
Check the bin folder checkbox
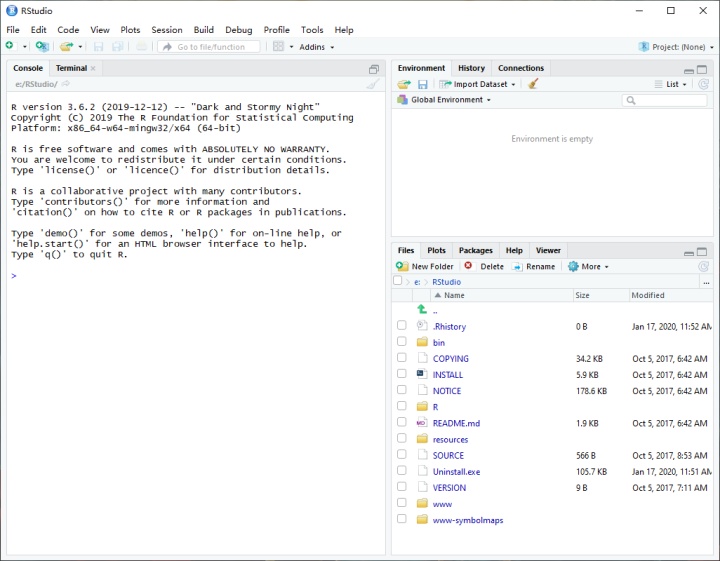[402, 341]
